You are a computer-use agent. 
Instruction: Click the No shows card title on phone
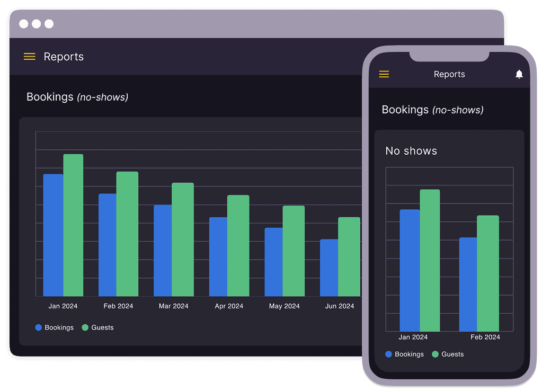click(411, 151)
